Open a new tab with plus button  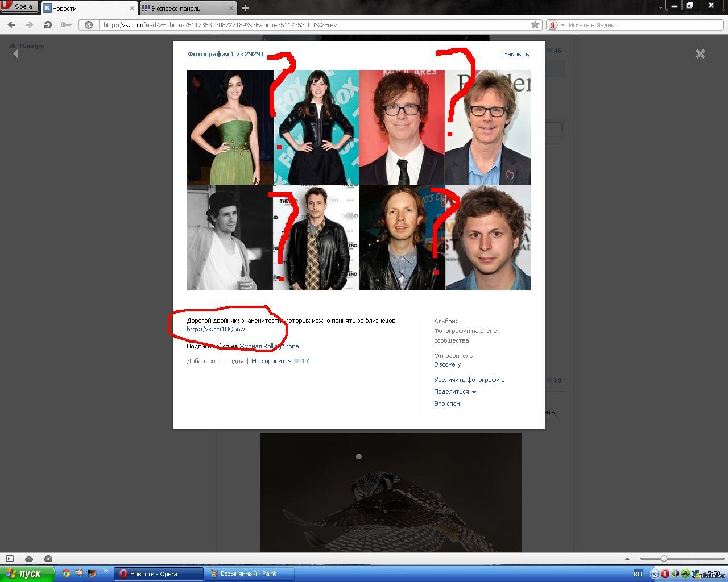[245, 8]
